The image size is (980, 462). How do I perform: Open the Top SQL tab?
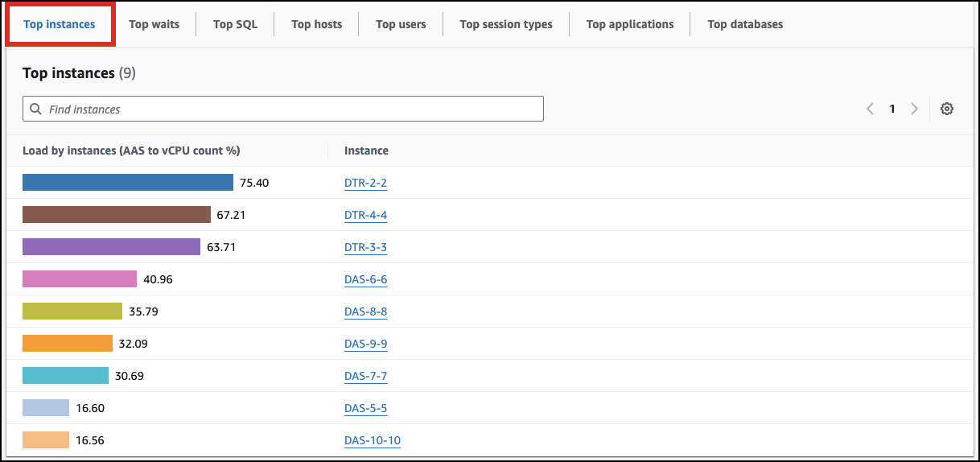click(235, 24)
